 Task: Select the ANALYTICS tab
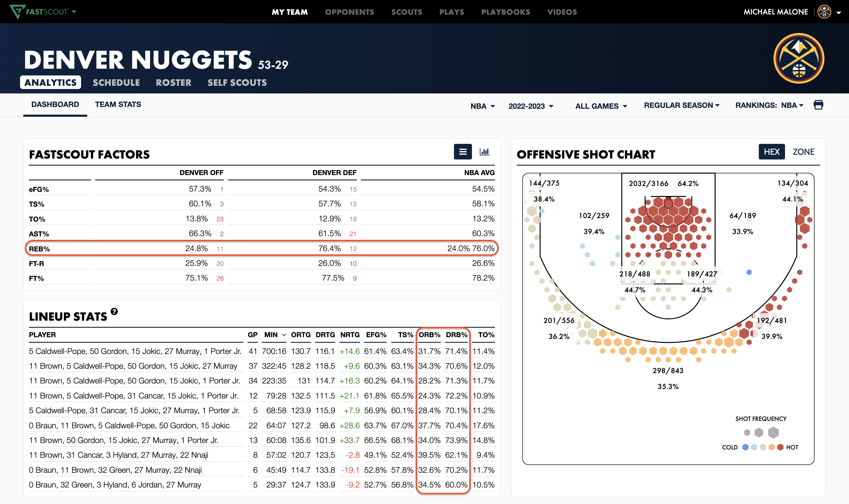50,82
